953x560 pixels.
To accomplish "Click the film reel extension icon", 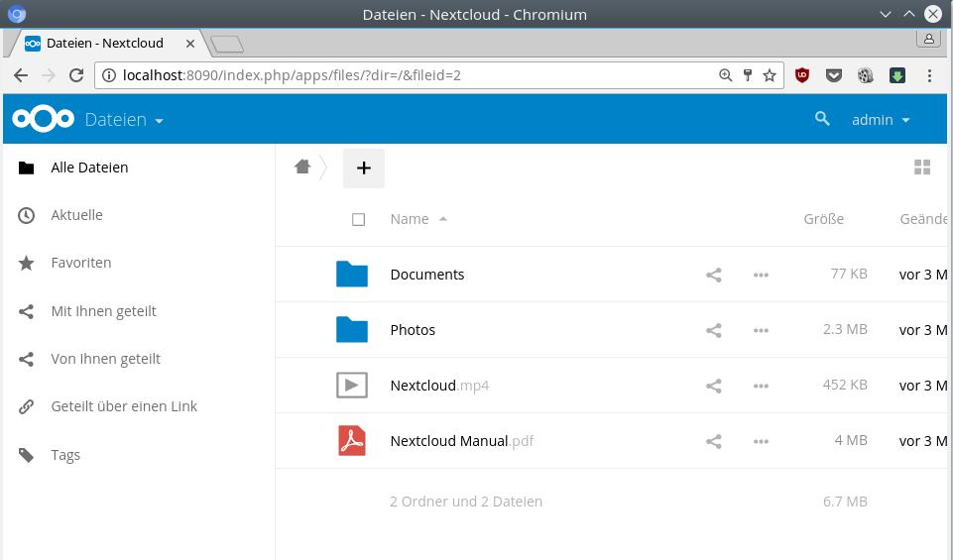I will pos(866,75).
